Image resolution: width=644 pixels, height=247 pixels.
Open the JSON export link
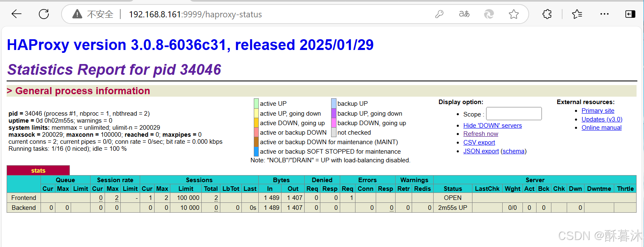click(x=481, y=151)
